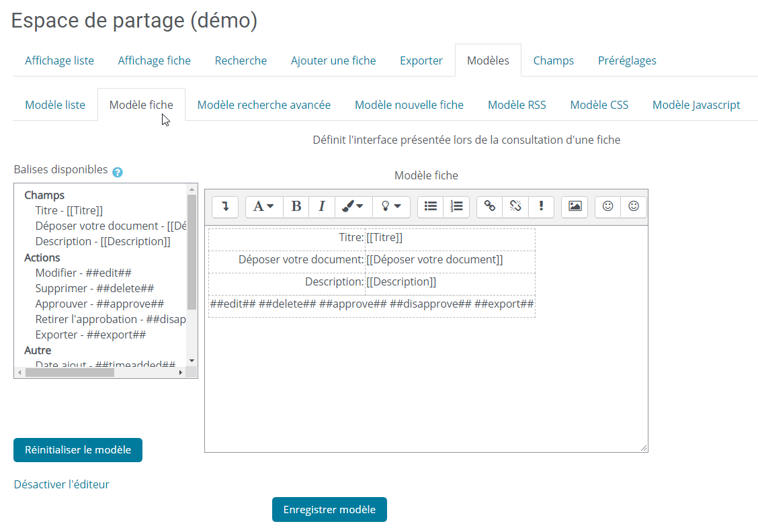The width and height of the screenshot is (758, 532).
Task: Open the Modèle nouvelle fiche sub-tab
Action: point(409,105)
